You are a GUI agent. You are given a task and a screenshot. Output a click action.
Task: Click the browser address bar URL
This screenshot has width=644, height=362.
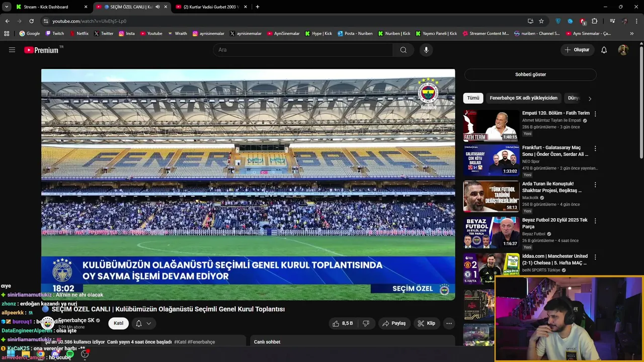point(89,21)
